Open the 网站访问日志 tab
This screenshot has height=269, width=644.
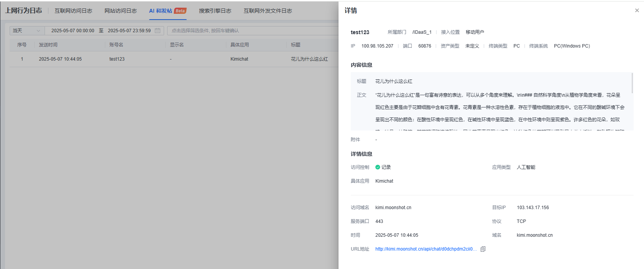point(121,11)
